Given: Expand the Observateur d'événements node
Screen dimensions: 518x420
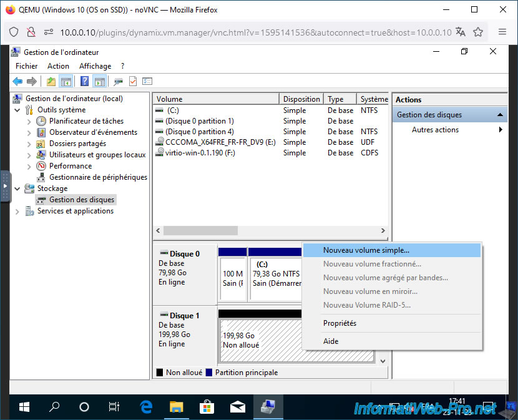Looking at the screenshot, I should click(x=29, y=133).
